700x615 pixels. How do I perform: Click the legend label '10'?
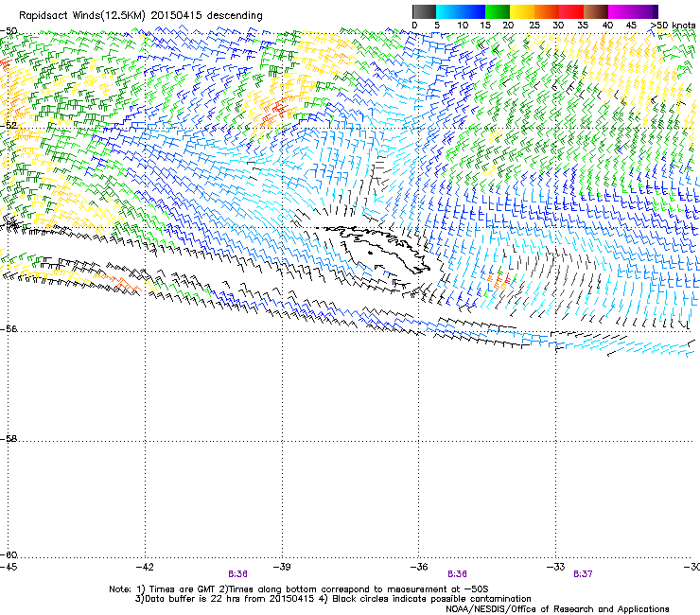point(463,26)
